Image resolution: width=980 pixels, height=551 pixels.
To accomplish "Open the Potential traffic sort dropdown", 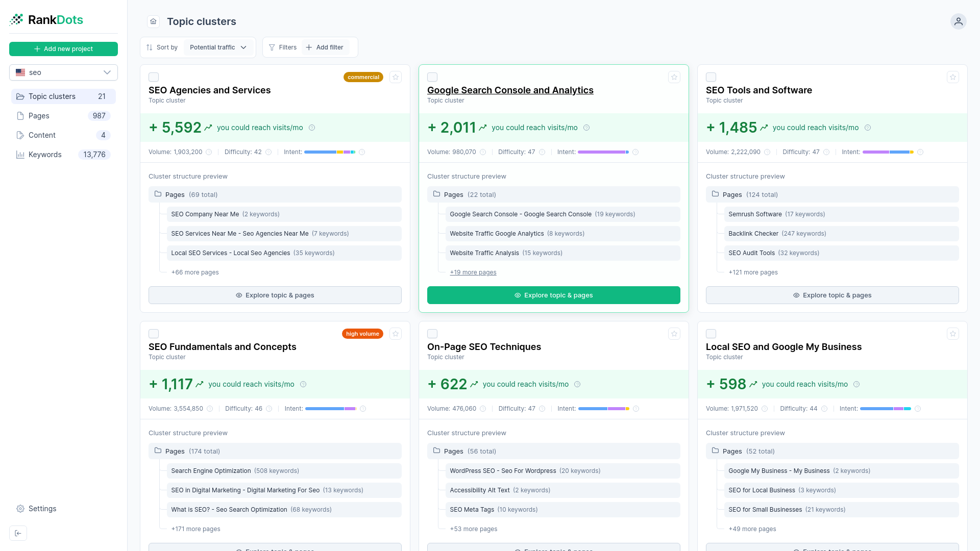I will pos(218,47).
